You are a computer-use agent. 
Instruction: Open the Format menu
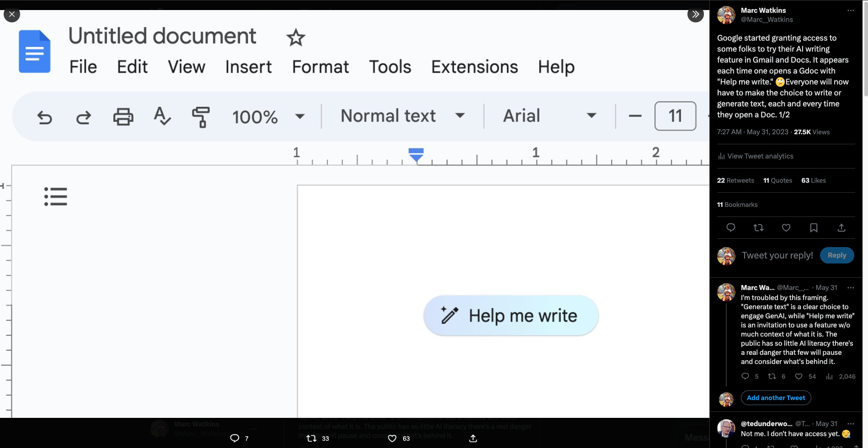tap(320, 67)
